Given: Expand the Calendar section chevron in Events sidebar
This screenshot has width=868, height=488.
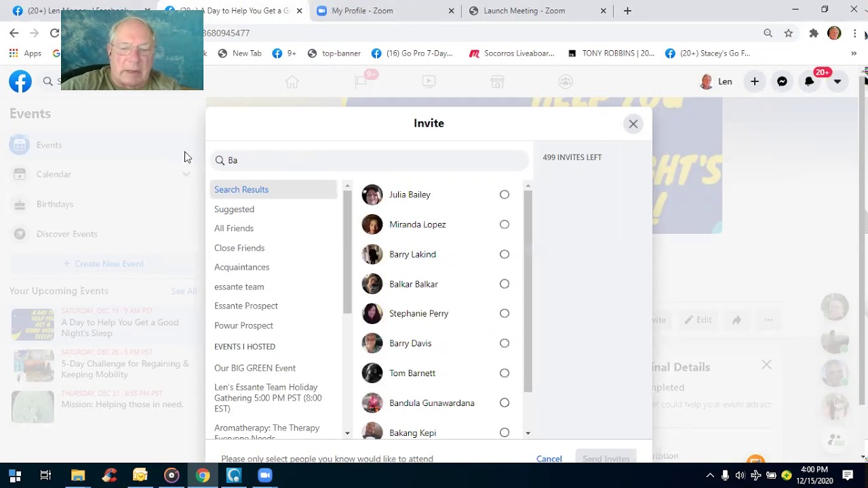Looking at the screenshot, I should point(186,174).
